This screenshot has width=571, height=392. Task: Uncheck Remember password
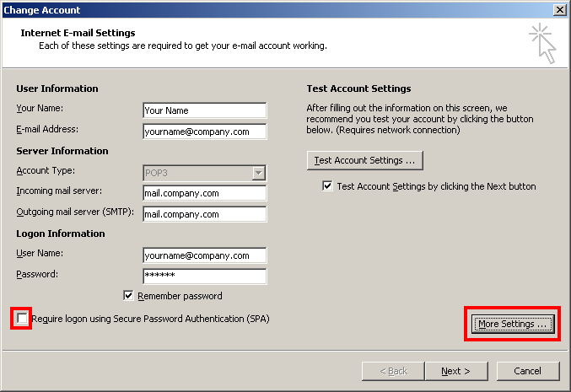click(x=128, y=296)
